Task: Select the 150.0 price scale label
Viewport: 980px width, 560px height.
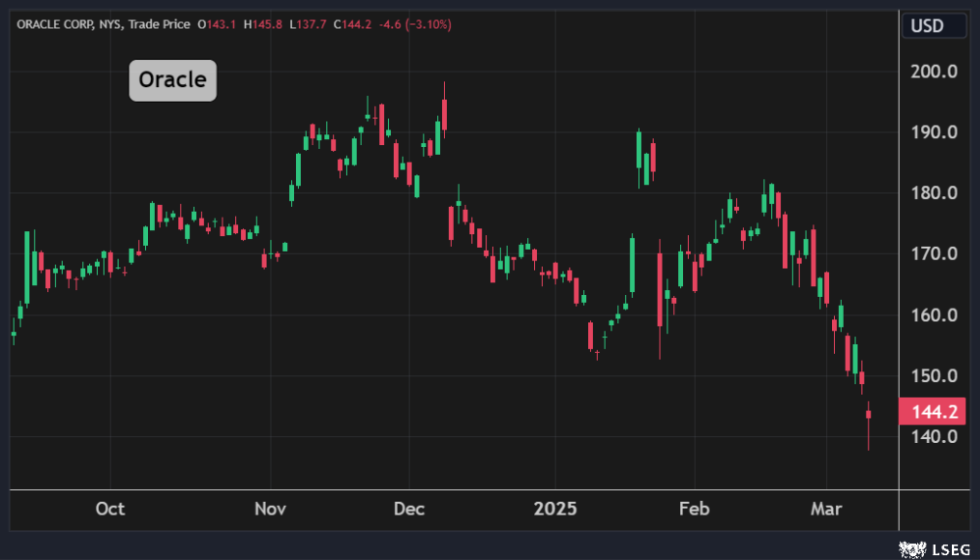Action: pyautogui.click(x=935, y=376)
